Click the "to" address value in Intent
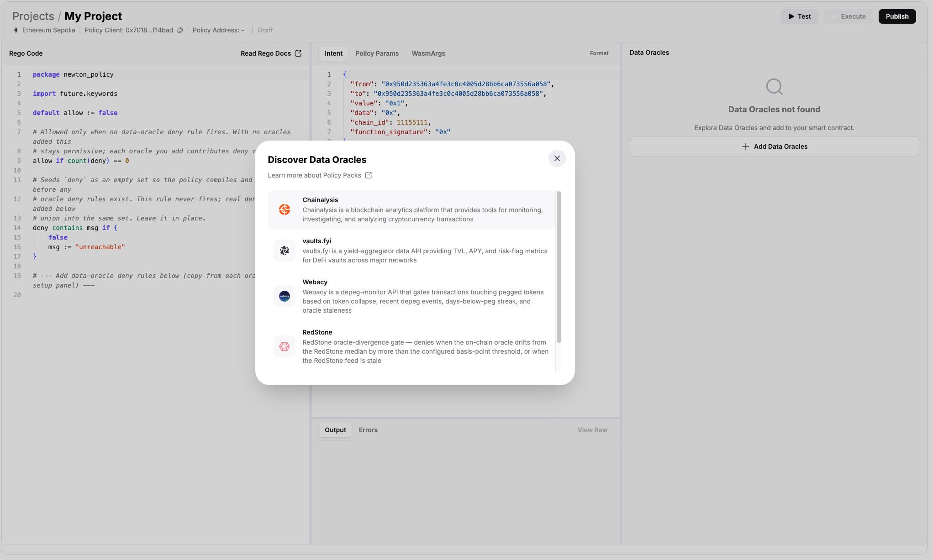This screenshot has height=560, width=933. [458, 94]
